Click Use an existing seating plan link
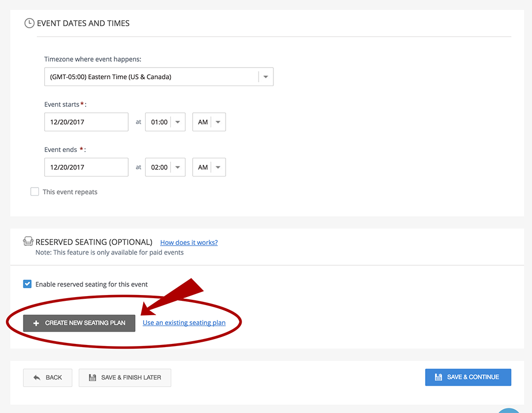This screenshot has height=413, width=532. 184,323
